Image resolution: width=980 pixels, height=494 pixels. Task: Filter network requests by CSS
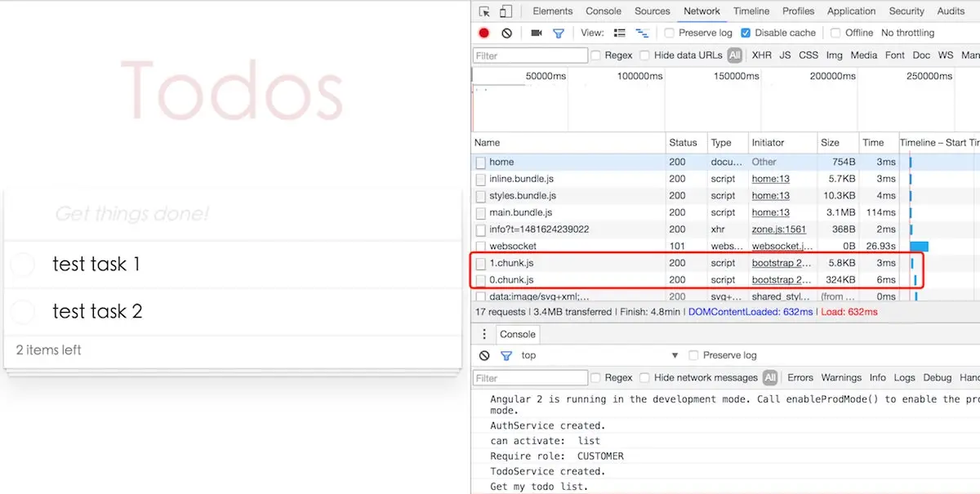[808, 56]
